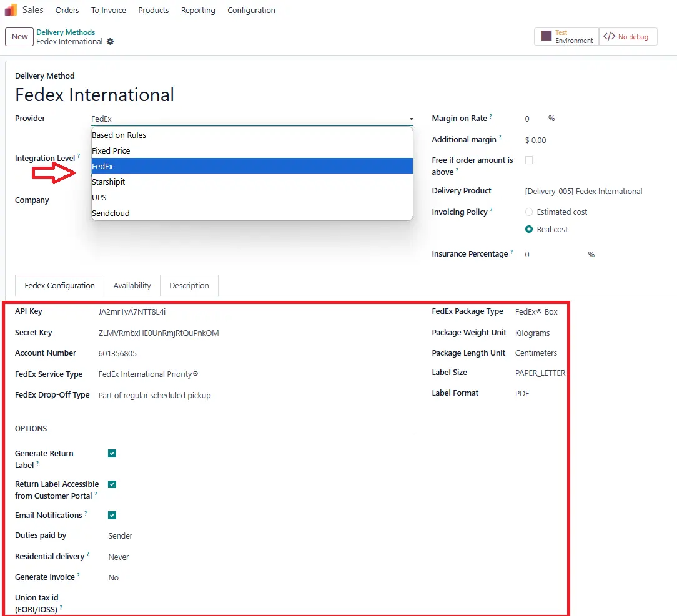Collapse the Provider dropdown arrow
The height and width of the screenshot is (616, 677).
[412, 119]
